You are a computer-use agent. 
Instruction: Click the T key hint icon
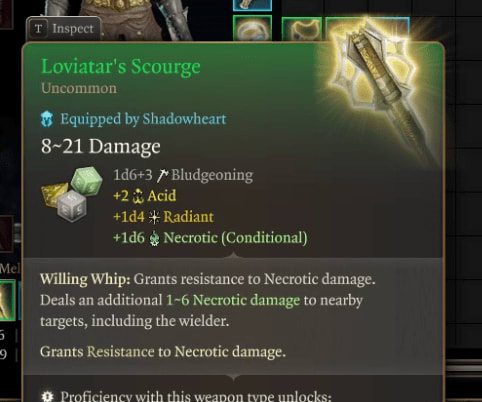pyautogui.click(x=38, y=29)
